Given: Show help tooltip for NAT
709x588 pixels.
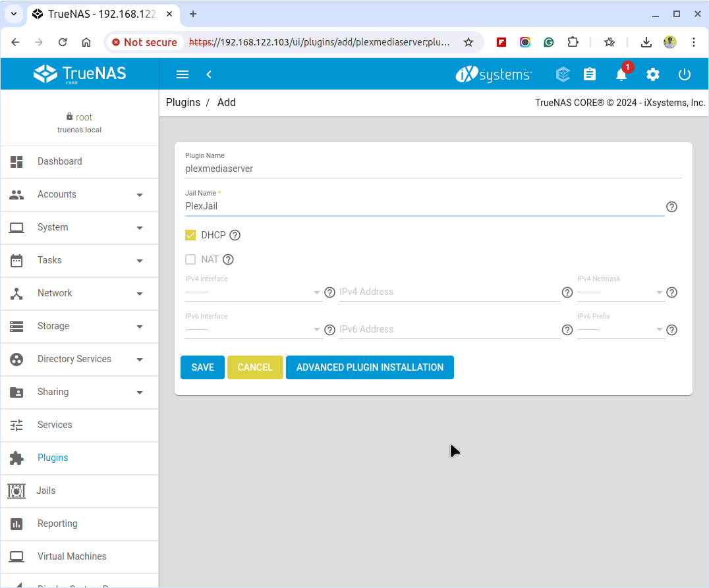Looking at the screenshot, I should click(x=229, y=259).
